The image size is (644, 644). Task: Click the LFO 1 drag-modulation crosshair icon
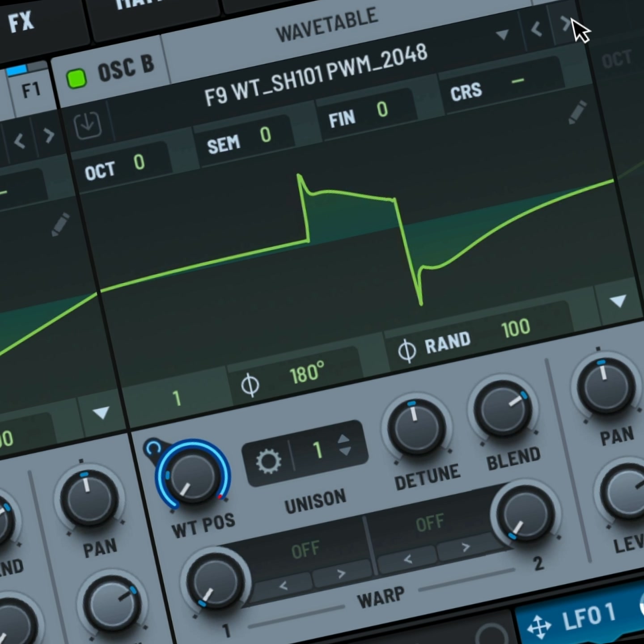coord(538,627)
